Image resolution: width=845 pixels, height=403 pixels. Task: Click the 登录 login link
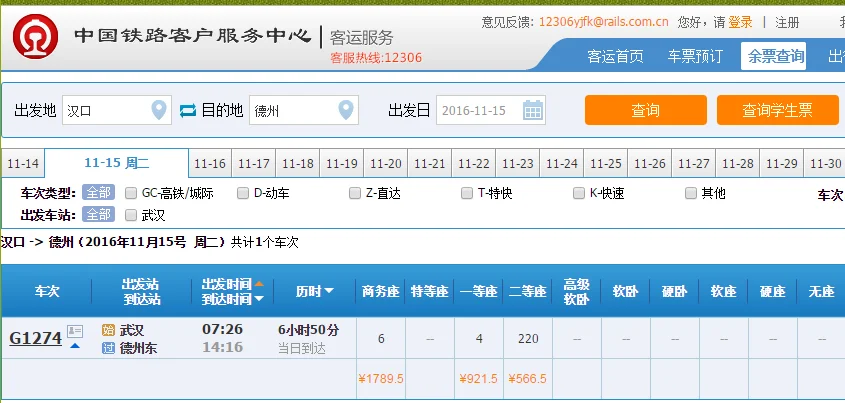click(x=740, y=22)
